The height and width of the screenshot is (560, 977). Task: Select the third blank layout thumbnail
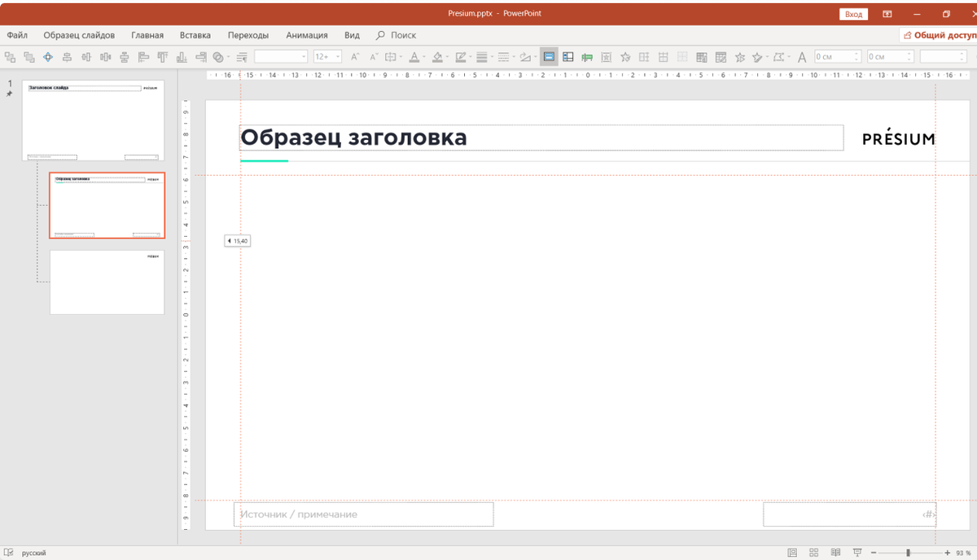[x=107, y=282]
